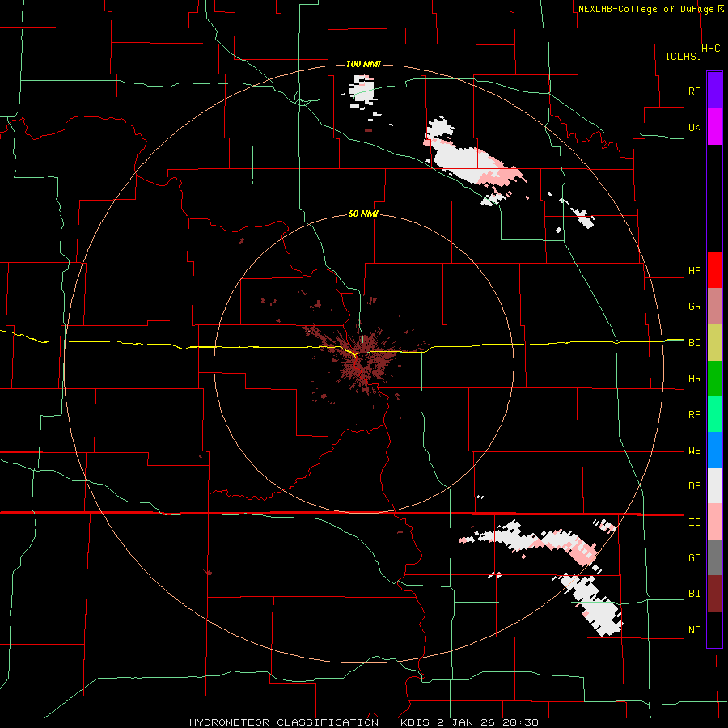Click the echo just below the 100 NMI label
The width and height of the screenshot is (728, 728).
pyautogui.click(x=362, y=91)
